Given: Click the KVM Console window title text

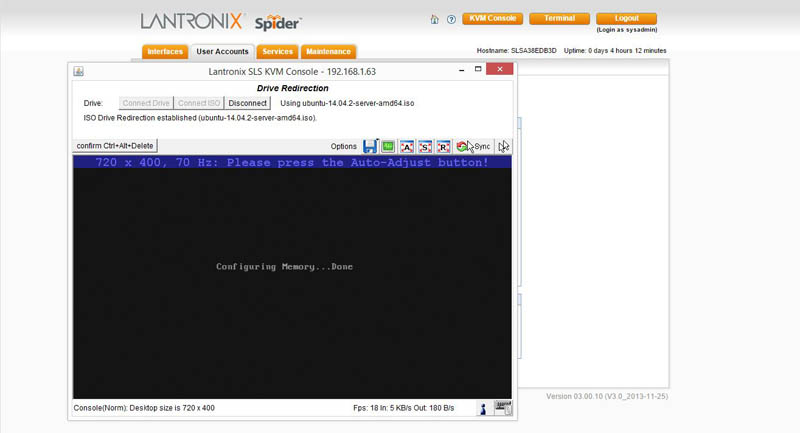Looking at the screenshot, I should point(292,71).
